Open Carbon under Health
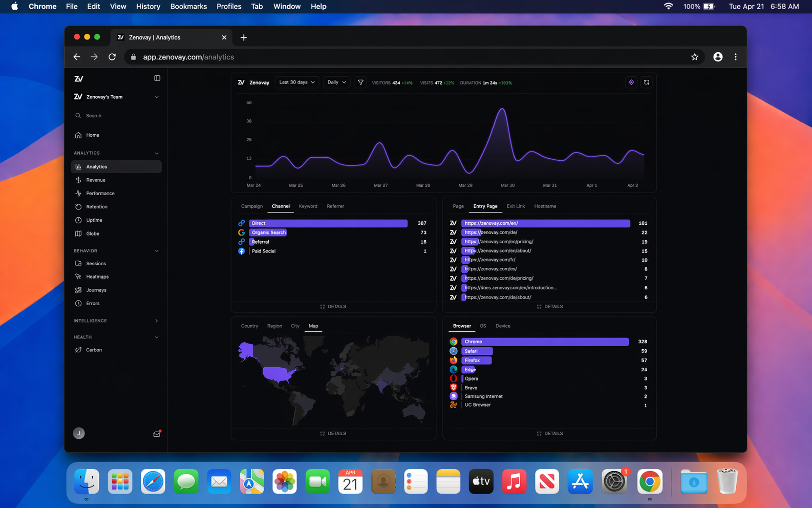The width and height of the screenshot is (812, 508). point(116,350)
